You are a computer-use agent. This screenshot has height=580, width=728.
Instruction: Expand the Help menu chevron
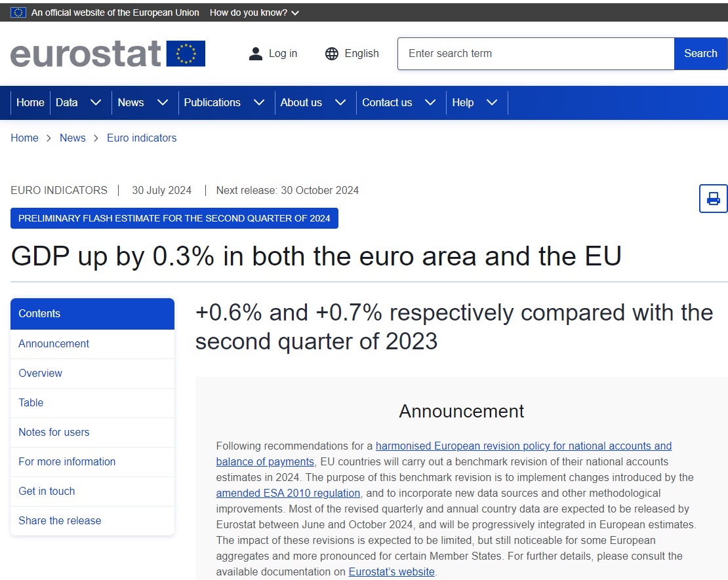[x=492, y=102]
